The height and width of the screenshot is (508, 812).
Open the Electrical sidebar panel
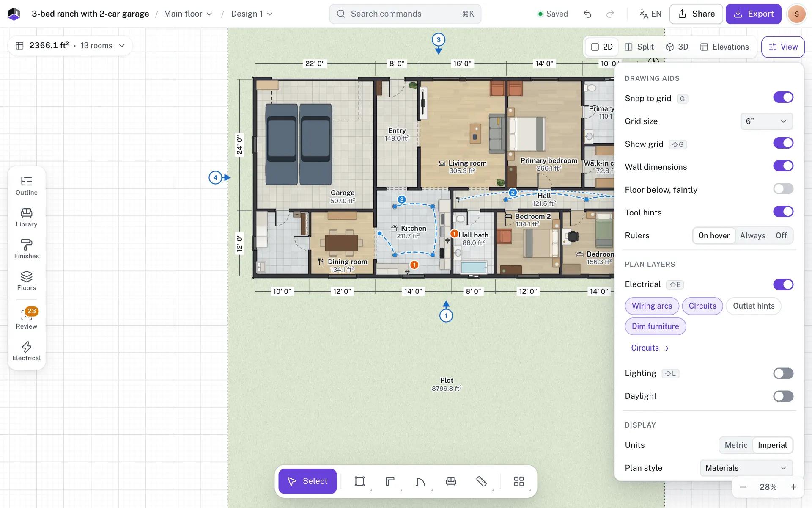point(26,351)
